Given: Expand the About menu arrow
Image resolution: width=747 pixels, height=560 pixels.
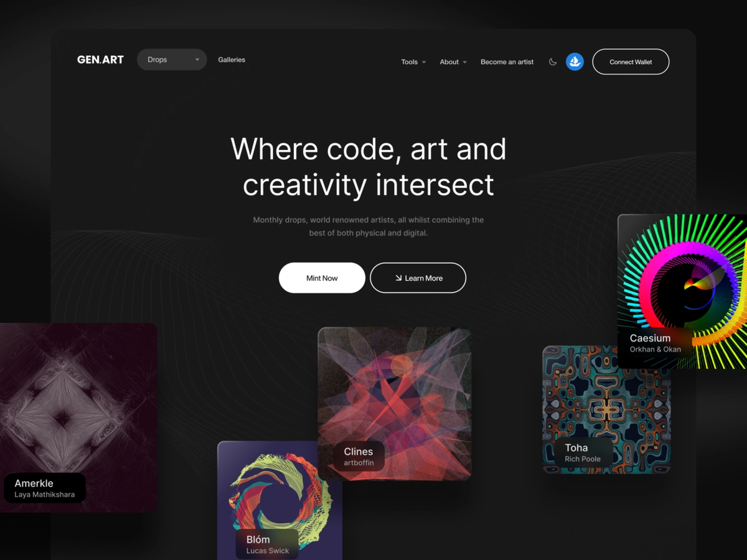Looking at the screenshot, I should point(464,62).
